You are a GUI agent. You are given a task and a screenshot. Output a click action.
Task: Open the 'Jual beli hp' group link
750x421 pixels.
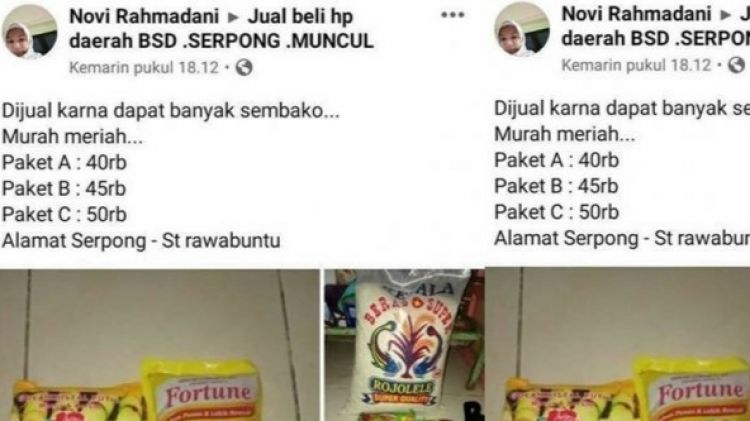[x=300, y=17]
